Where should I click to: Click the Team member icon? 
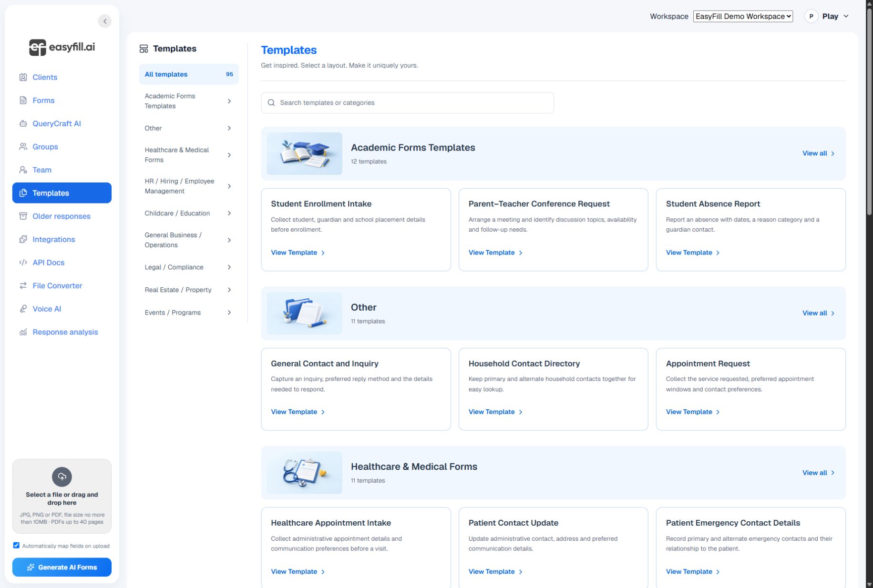(x=23, y=170)
